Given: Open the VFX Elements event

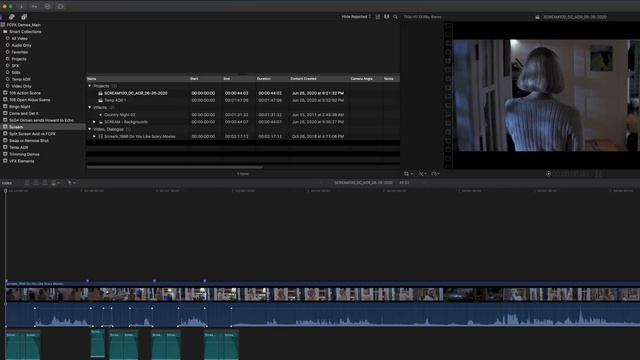Looking at the screenshot, I should point(22,161).
